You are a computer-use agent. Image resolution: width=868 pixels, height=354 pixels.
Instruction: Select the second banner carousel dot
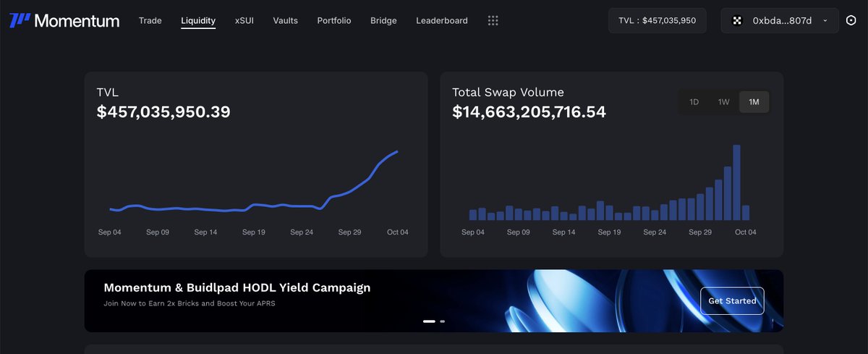coord(443,321)
